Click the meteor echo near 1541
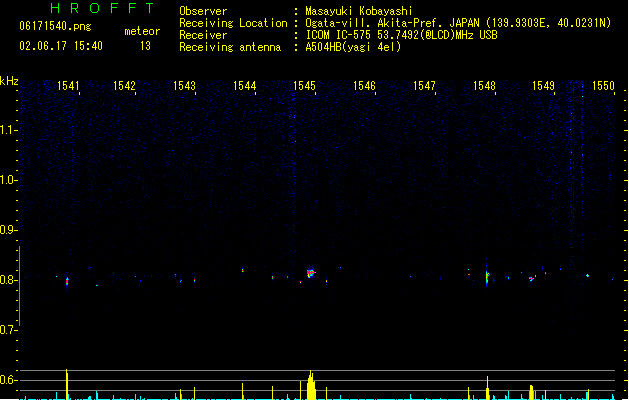Screen dimensions: 629x400 click(67, 282)
